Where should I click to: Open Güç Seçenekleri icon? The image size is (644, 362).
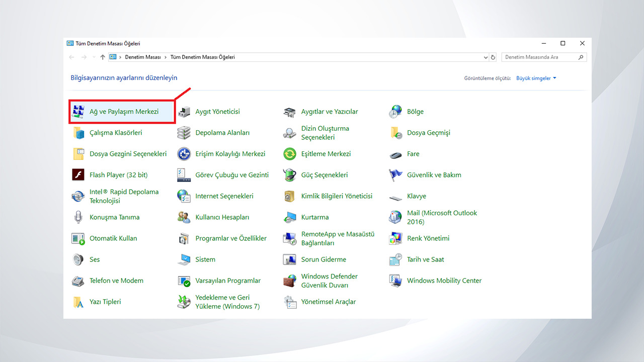pos(290,175)
